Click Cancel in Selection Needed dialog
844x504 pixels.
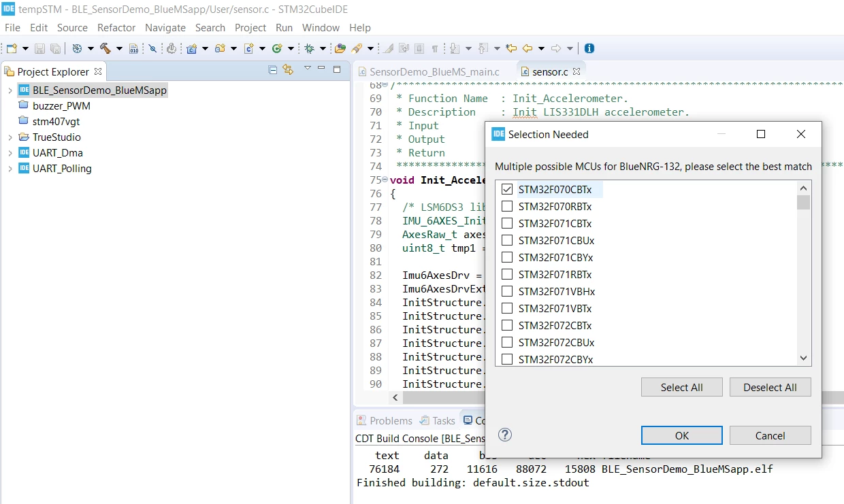pos(770,435)
